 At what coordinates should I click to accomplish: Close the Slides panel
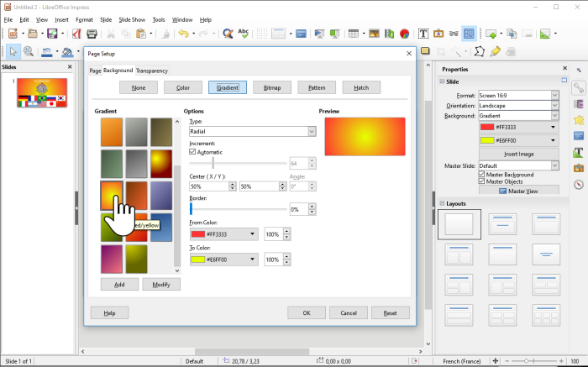pyautogui.click(x=70, y=66)
